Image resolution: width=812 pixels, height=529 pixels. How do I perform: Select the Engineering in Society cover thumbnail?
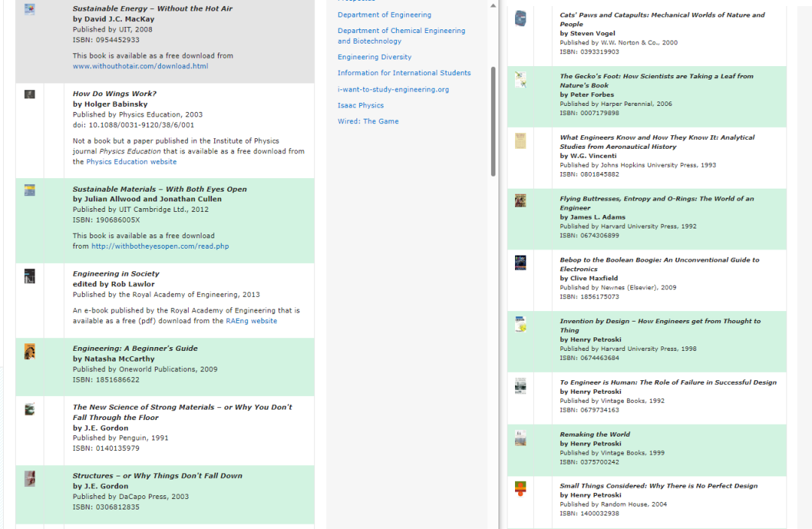pos(29,276)
